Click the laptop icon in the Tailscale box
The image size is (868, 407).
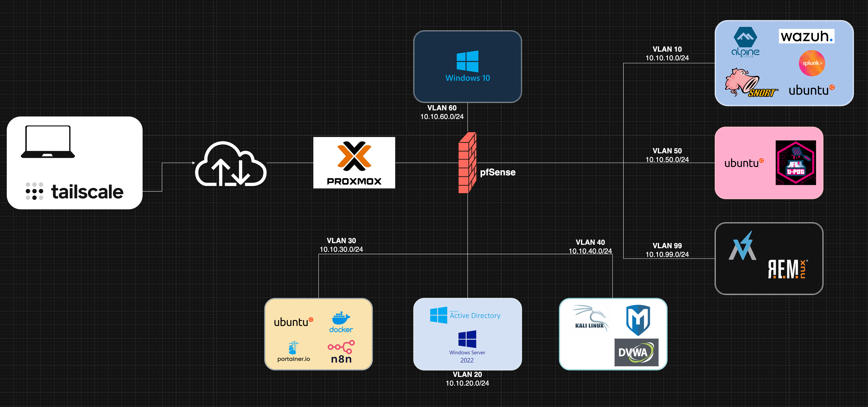[48, 141]
